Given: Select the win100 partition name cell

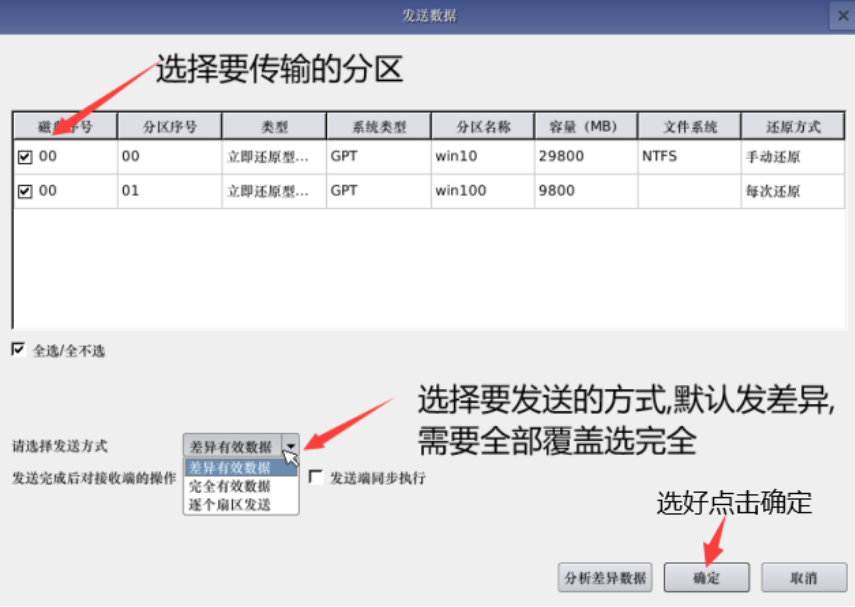Looking at the screenshot, I should point(482,191).
